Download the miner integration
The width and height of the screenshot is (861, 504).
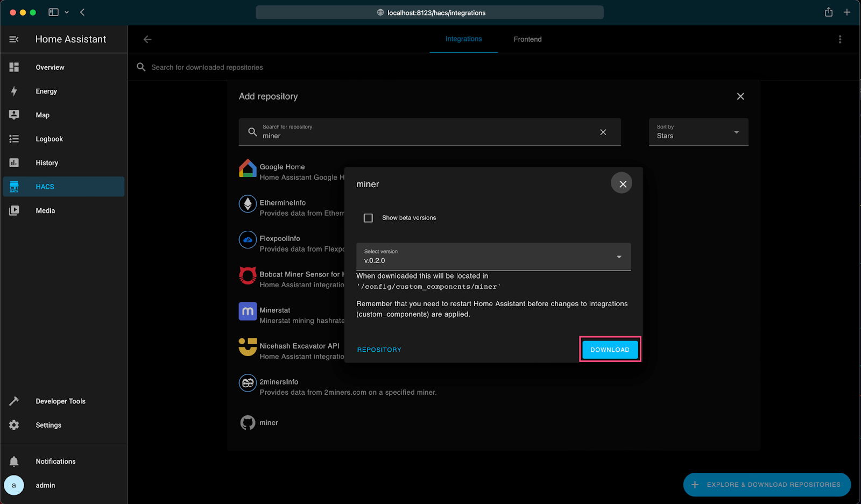point(610,350)
